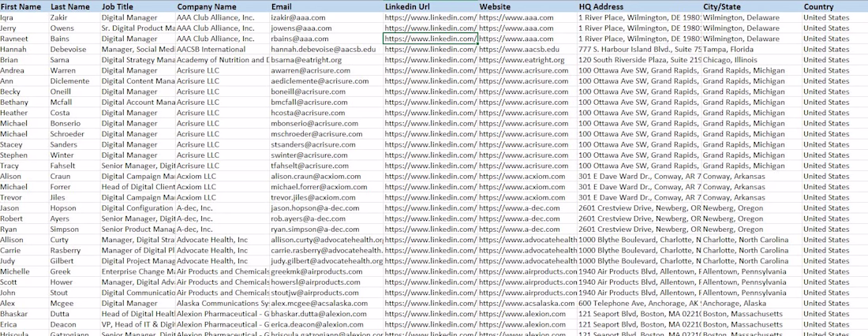Click the alex.mcgee@acsalaska.com cell

[327, 304]
